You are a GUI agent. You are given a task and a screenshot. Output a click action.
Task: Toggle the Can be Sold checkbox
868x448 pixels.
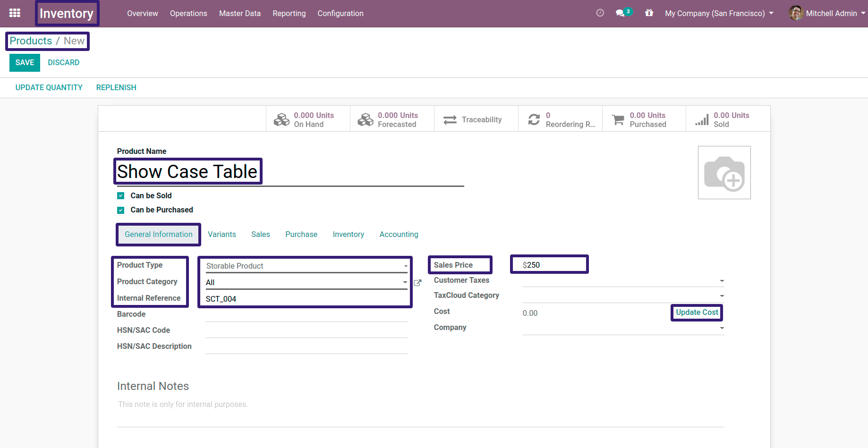click(x=121, y=195)
